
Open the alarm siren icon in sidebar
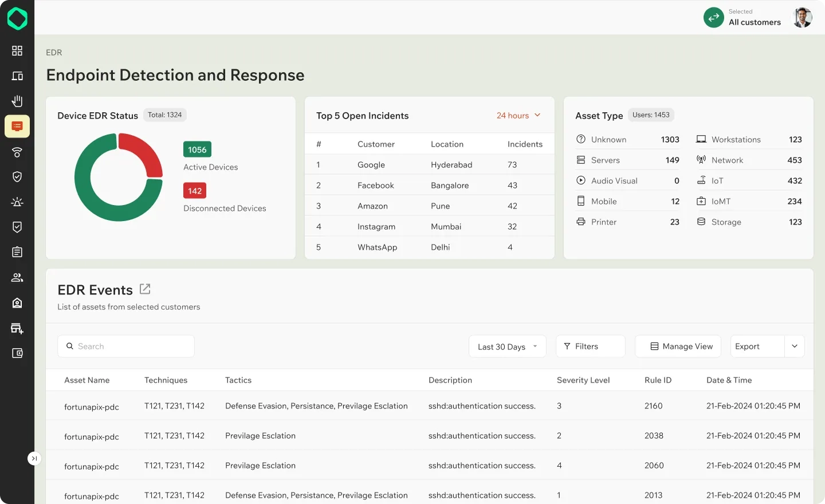click(17, 202)
